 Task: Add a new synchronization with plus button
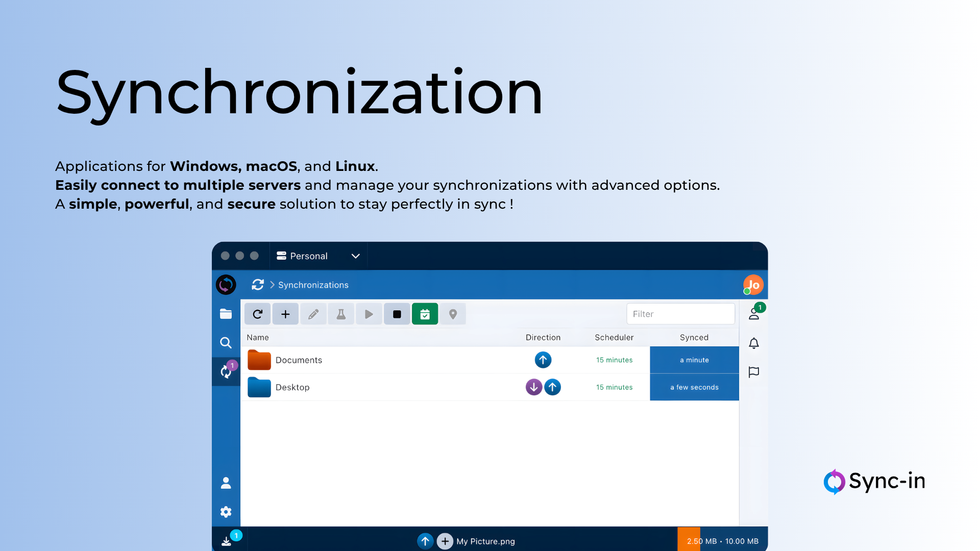coord(285,314)
